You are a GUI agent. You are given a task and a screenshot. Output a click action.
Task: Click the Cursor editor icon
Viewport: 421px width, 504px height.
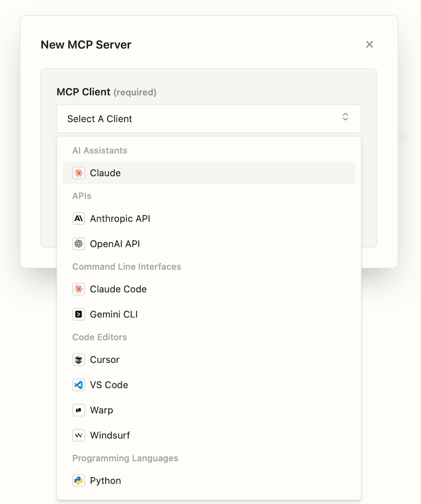[78, 359]
